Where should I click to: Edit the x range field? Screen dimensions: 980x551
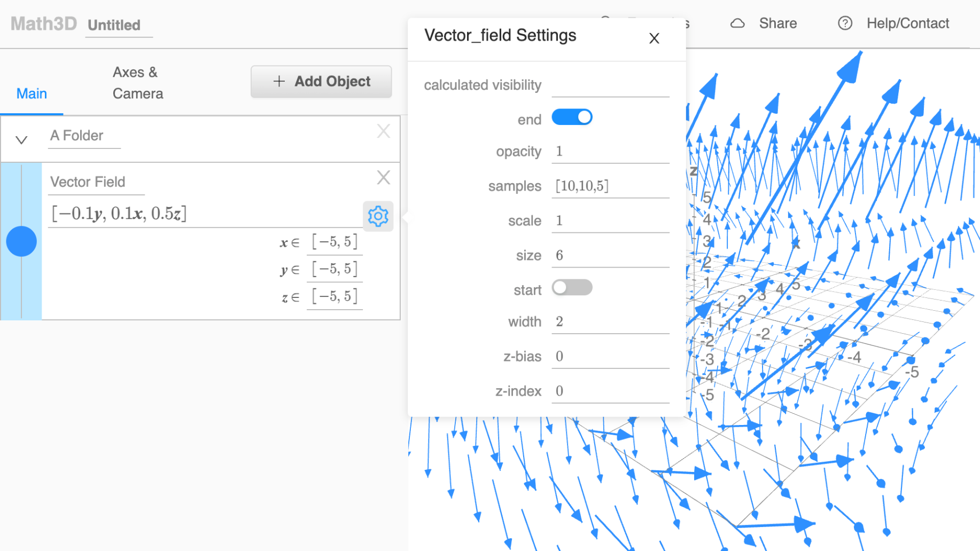335,242
